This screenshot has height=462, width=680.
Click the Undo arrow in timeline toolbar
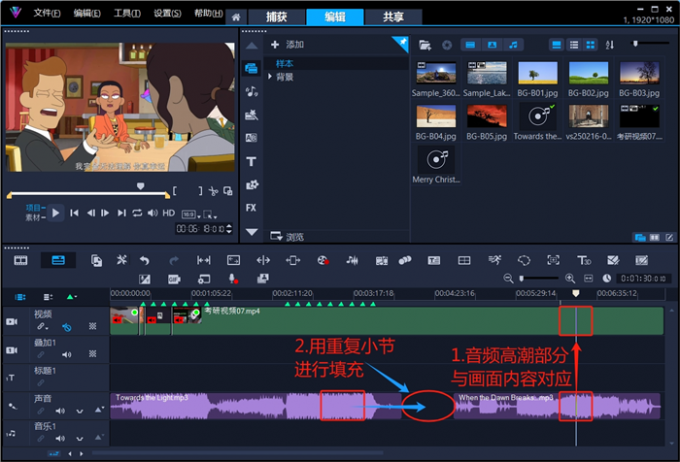(145, 260)
